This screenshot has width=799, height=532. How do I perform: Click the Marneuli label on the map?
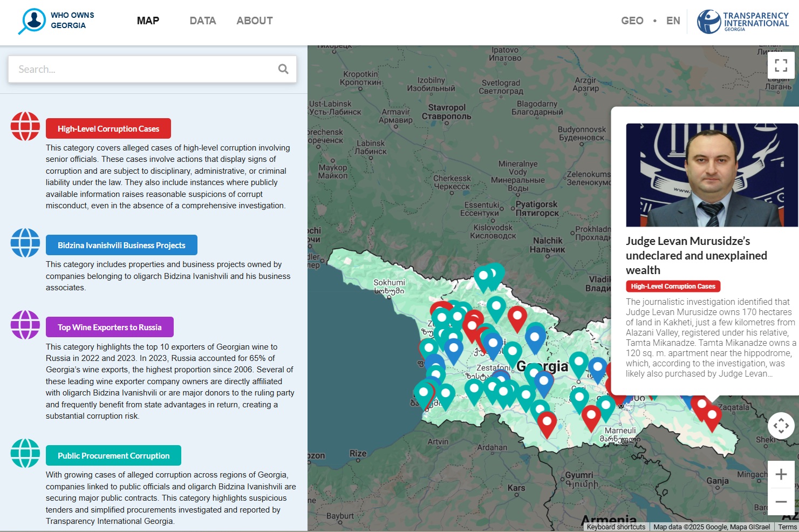pos(620,435)
